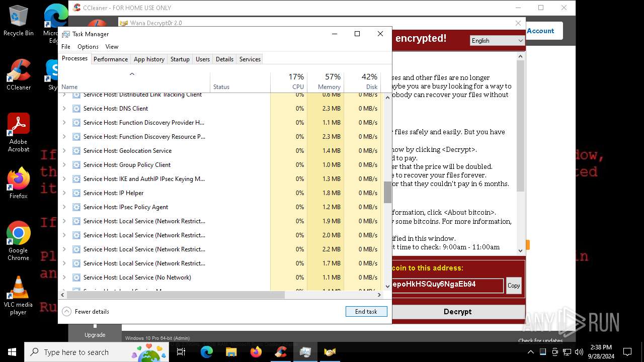Expand Service Host: Group Policy Client row
Viewport: 644px width, 362px height.
(x=64, y=165)
